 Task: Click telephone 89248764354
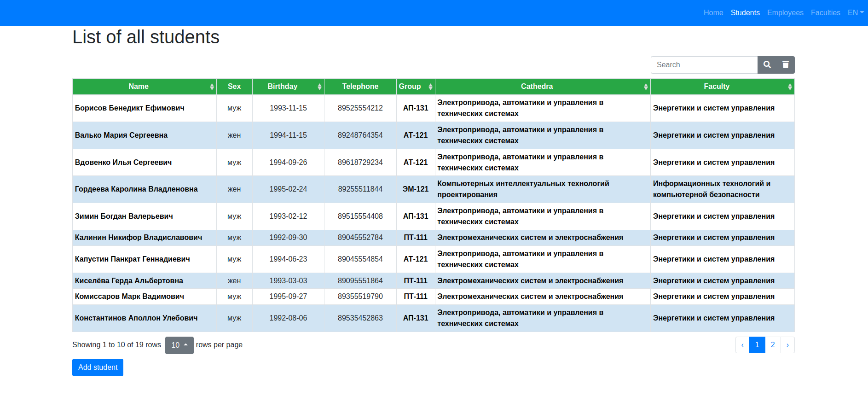click(x=360, y=135)
